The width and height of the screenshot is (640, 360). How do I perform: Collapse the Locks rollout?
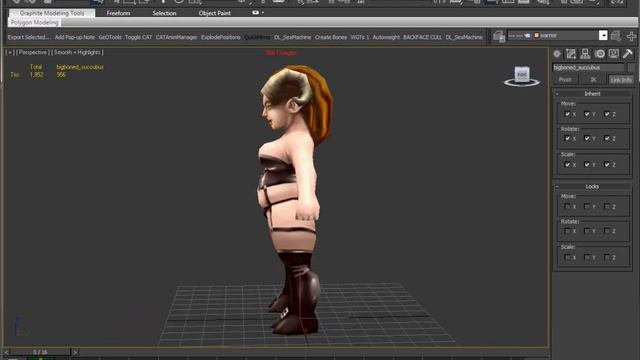click(592, 187)
